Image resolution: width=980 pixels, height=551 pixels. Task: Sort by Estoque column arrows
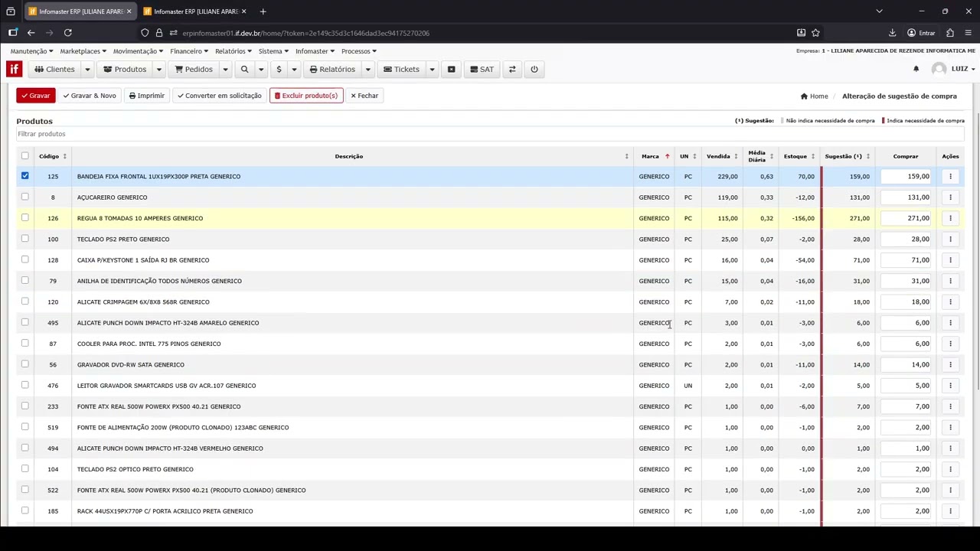coord(812,156)
